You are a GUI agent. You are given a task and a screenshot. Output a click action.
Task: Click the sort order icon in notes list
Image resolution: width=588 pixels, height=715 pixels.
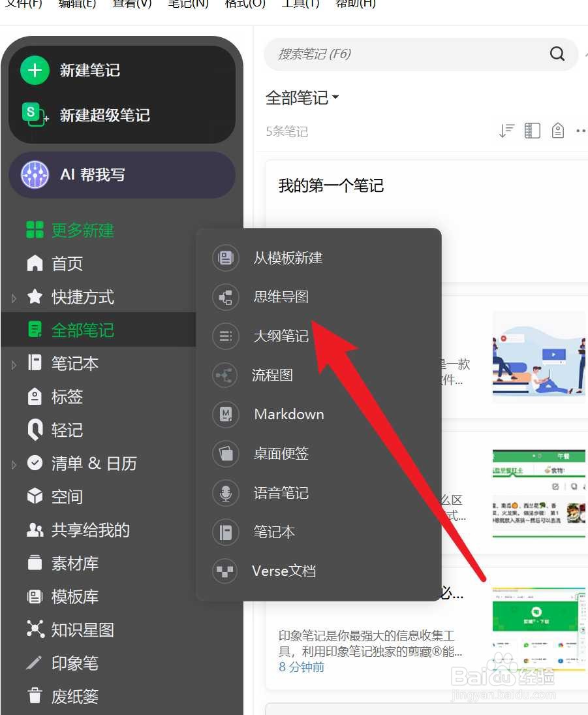coord(506,131)
